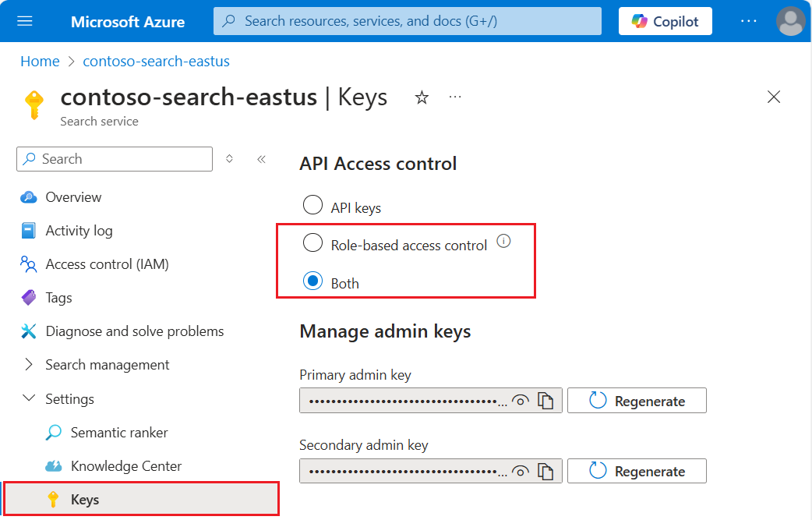Click the top search resources field
Viewport: 812px width, 520px height.
coord(408,21)
